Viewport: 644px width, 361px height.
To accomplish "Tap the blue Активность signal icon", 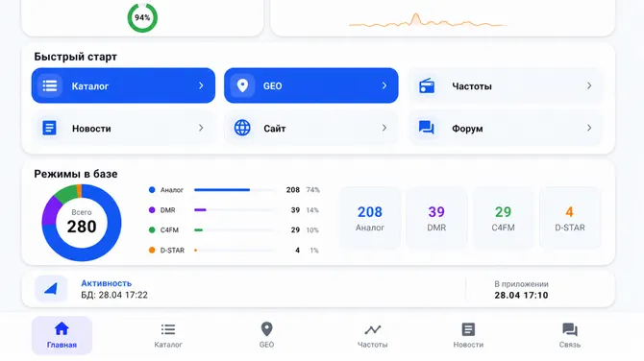I will (x=51, y=289).
